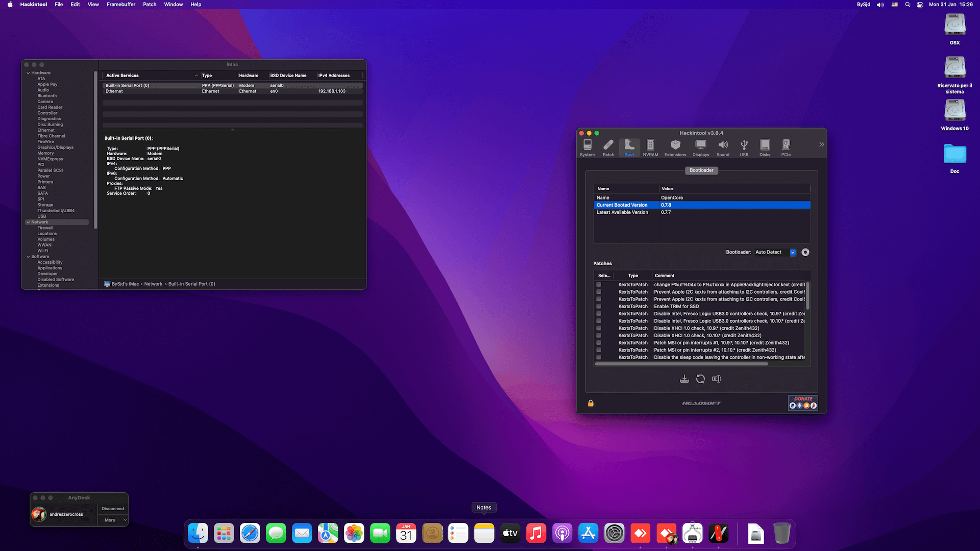The height and width of the screenshot is (551, 980).
Task: Enable the 'Patch MSI or pin interrupts #2' checkbox
Action: [599, 350]
